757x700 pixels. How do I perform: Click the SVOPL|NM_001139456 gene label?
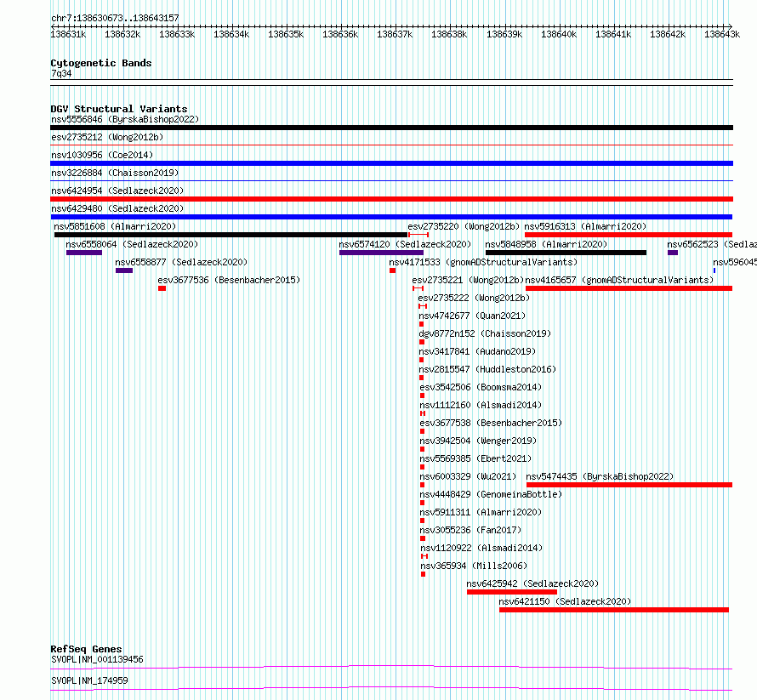click(x=97, y=659)
